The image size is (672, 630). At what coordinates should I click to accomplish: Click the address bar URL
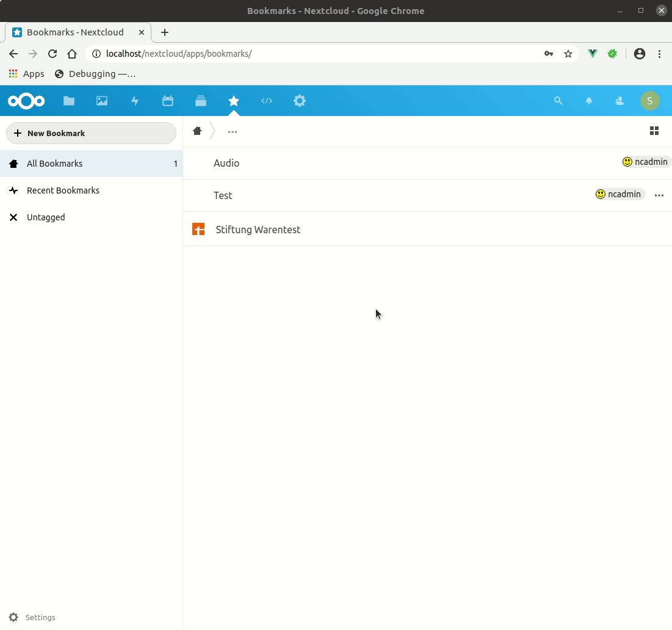(179, 54)
